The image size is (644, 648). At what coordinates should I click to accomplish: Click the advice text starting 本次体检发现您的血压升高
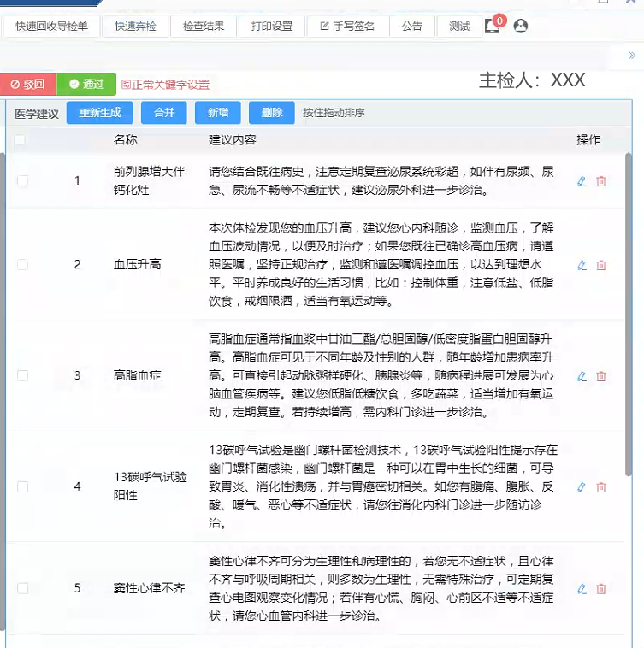[381, 264]
